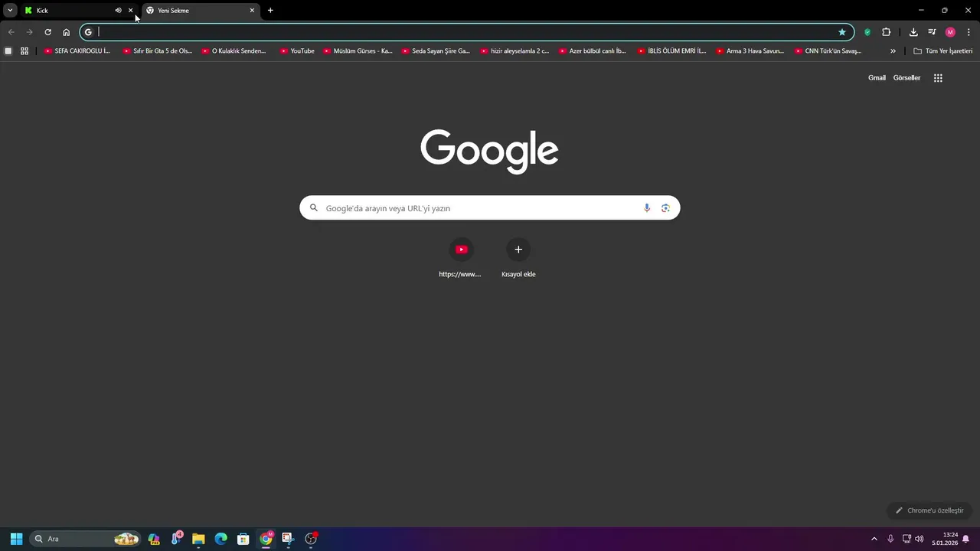Expand the tab search dropdown arrow
The height and width of the screenshot is (551, 980).
pyautogui.click(x=10, y=11)
